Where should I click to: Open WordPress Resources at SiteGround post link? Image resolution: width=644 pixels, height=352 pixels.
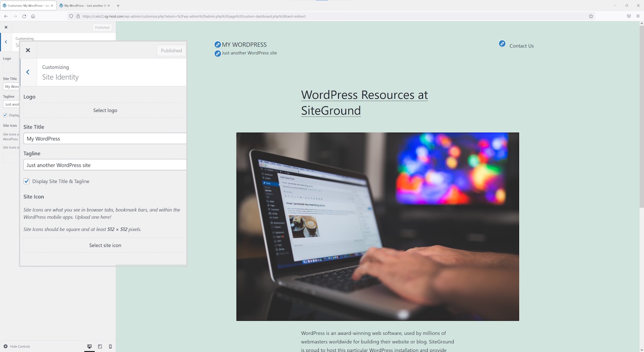point(364,103)
